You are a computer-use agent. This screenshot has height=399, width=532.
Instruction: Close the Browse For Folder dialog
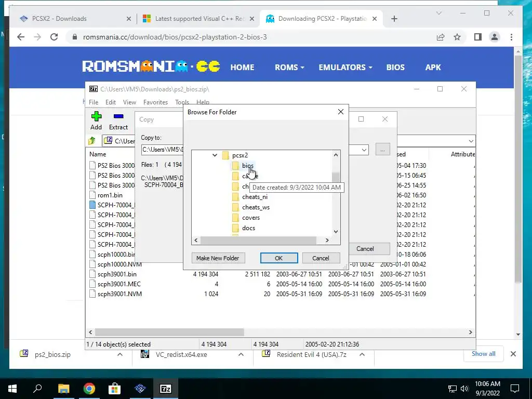(341, 112)
